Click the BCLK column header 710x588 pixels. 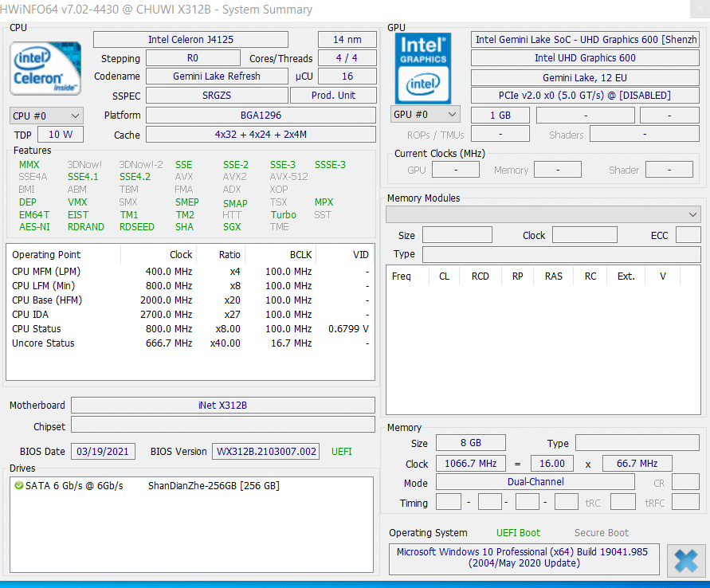coord(280,255)
